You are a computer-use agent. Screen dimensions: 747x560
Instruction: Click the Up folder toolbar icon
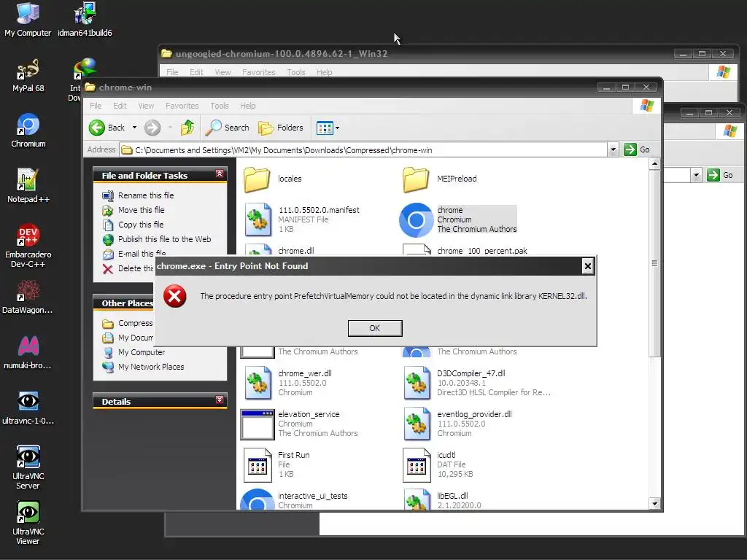pos(187,128)
